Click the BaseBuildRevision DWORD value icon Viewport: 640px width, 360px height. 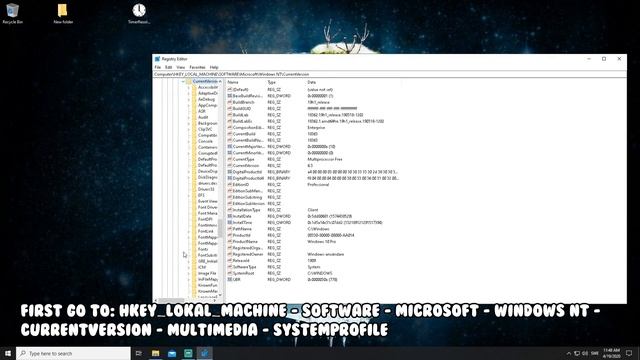tap(229, 96)
